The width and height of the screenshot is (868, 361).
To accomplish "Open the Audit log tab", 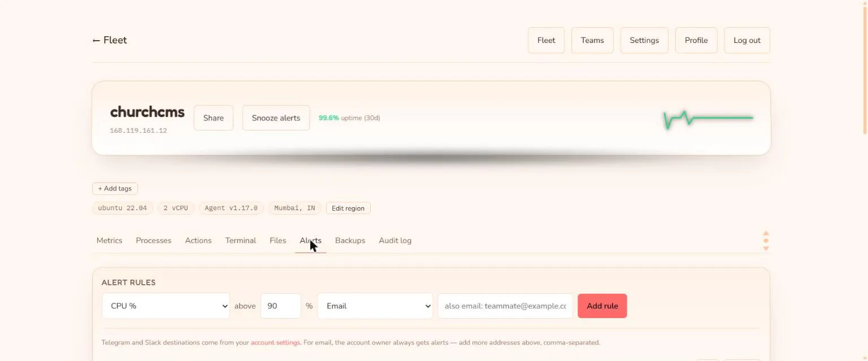I will coord(395,241).
